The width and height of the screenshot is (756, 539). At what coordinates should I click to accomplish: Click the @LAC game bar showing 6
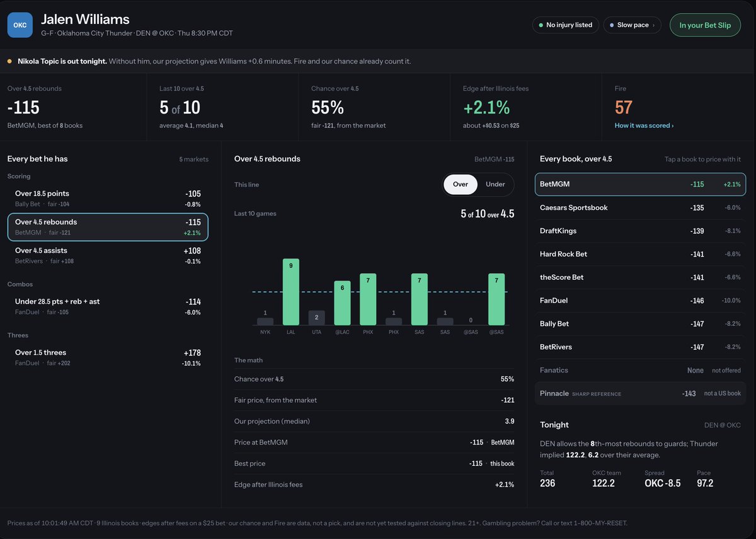click(342, 303)
